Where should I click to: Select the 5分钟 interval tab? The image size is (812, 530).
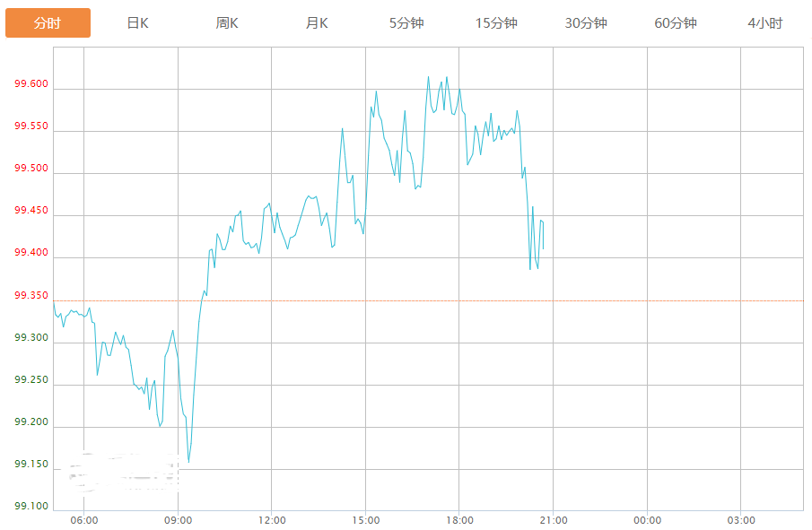click(406, 23)
